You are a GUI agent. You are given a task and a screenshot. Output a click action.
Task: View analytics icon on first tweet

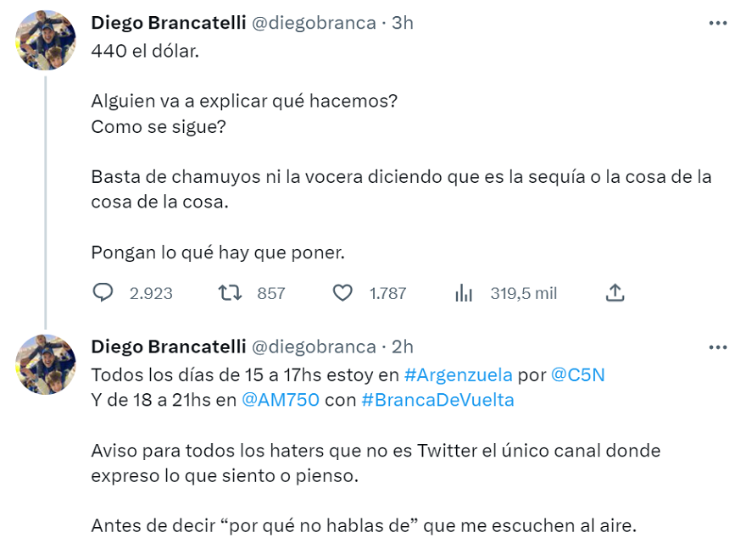tap(464, 293)
